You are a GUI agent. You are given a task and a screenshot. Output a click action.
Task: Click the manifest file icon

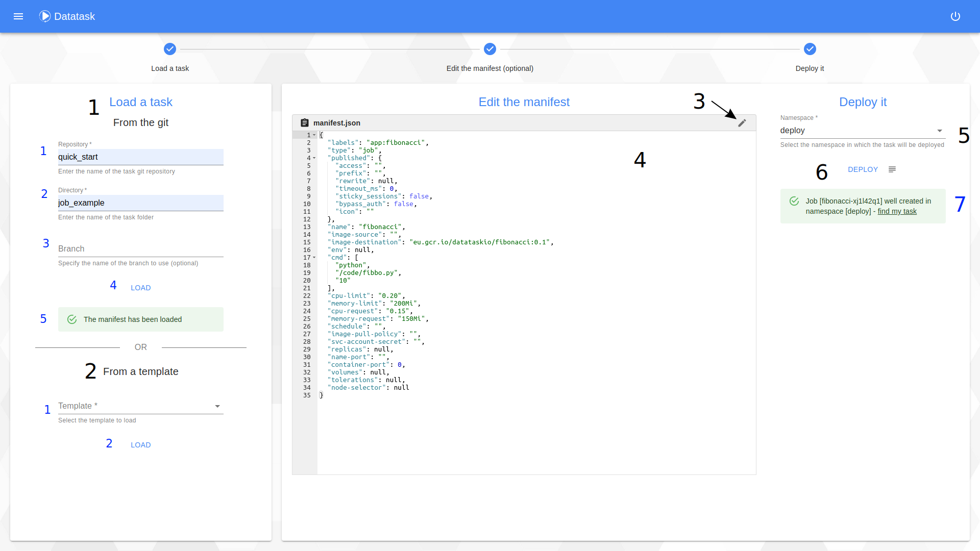point(304,122)
